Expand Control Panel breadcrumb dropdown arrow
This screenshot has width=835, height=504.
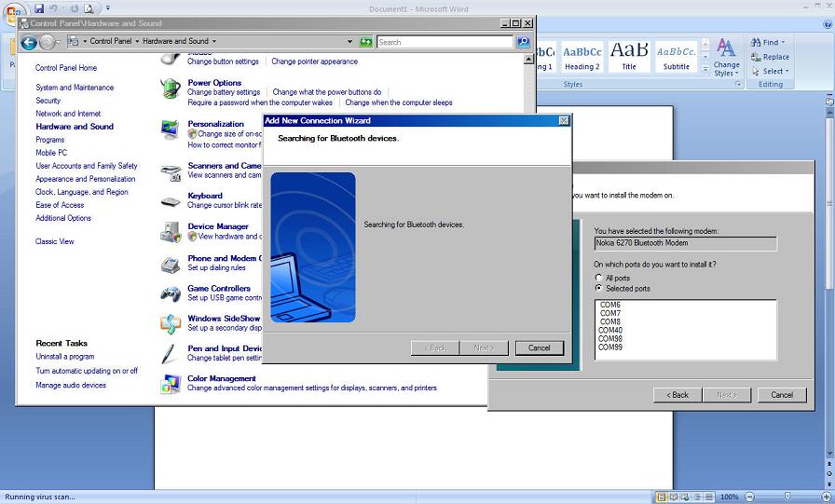click(x=137, y=41)
